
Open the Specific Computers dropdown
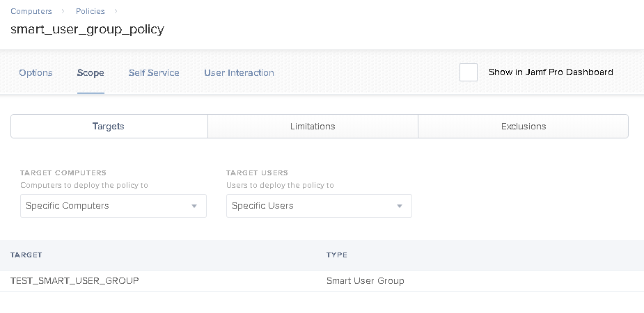[113, 206]
